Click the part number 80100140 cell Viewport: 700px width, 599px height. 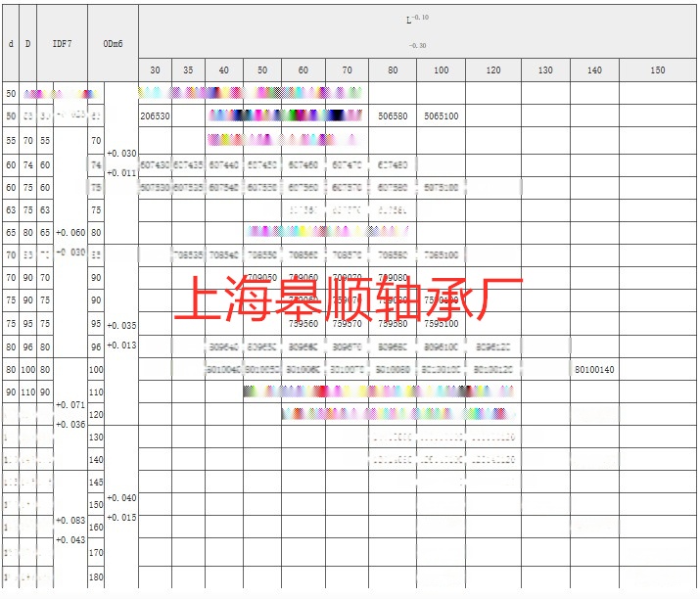coord(594,370)
